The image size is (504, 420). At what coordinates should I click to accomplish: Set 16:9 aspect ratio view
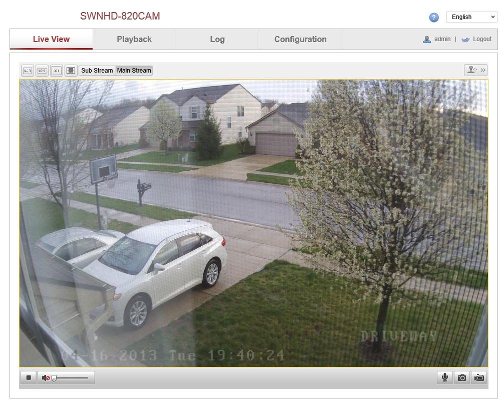[42, 71]
